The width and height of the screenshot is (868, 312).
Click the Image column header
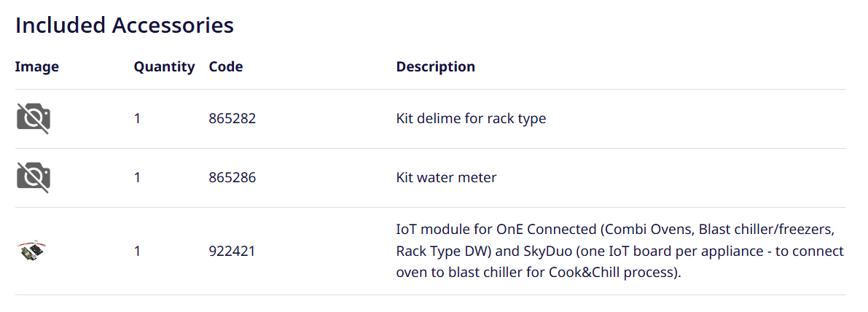[x=36, y=67]
